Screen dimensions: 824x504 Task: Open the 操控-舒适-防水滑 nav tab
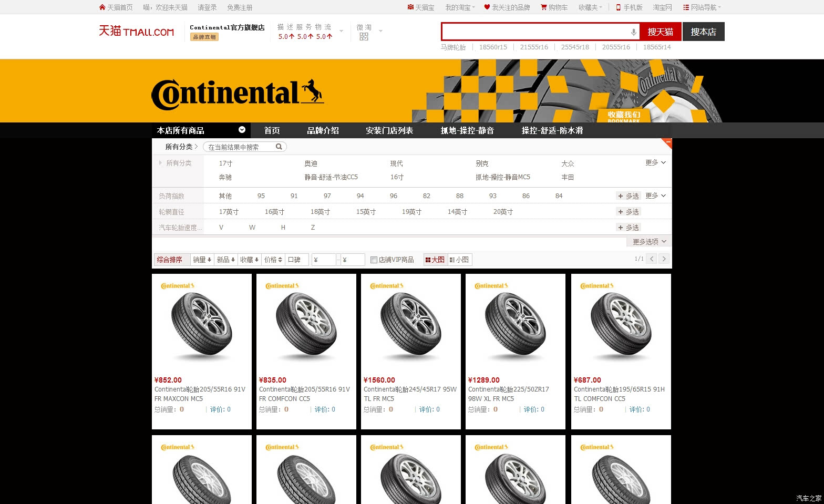(x=552, y=130)
